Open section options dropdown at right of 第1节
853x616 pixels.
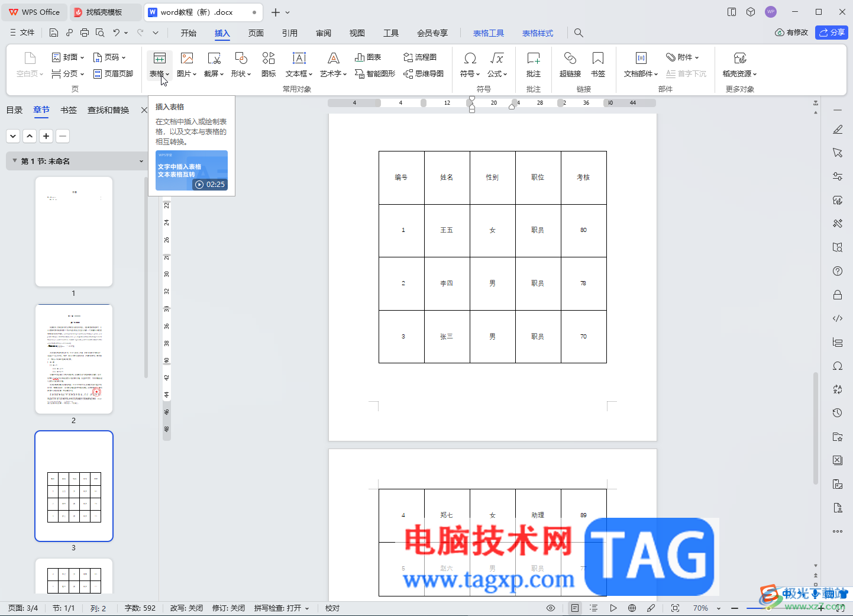[x=141, y=161]
